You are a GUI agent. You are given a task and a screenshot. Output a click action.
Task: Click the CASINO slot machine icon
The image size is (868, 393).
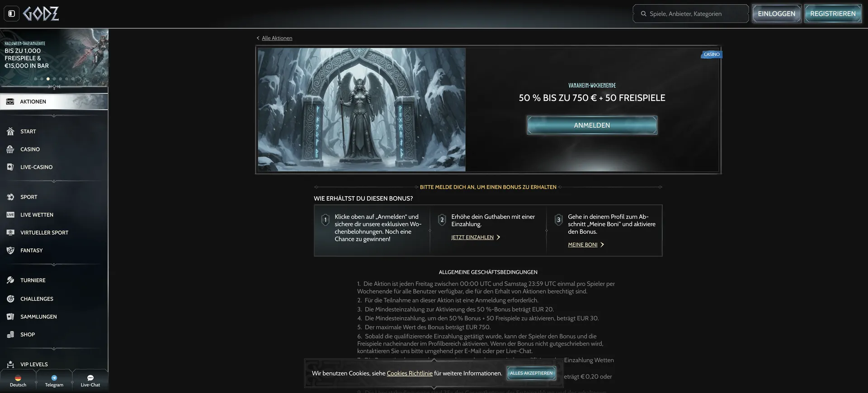[x=10, y=149]
